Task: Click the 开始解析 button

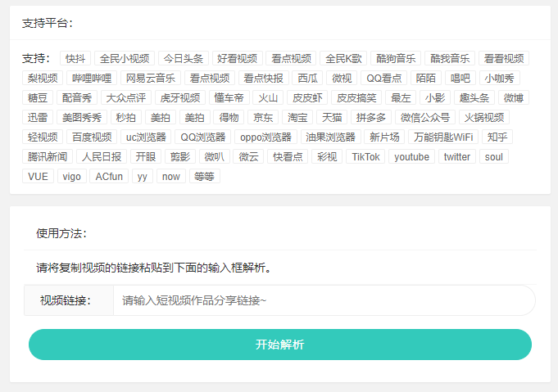Action: 280,345
